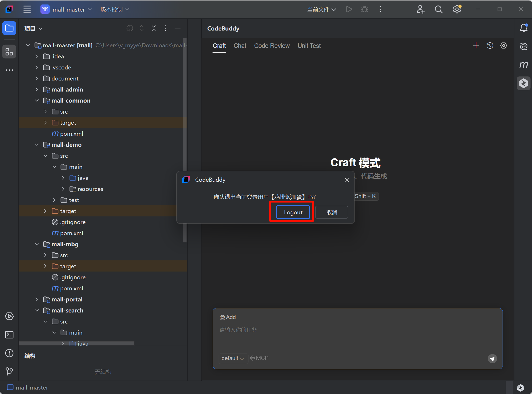Screen dimensions: 532x394
Task: Run the current configuration with the play icon
Action: coord(349,9)
